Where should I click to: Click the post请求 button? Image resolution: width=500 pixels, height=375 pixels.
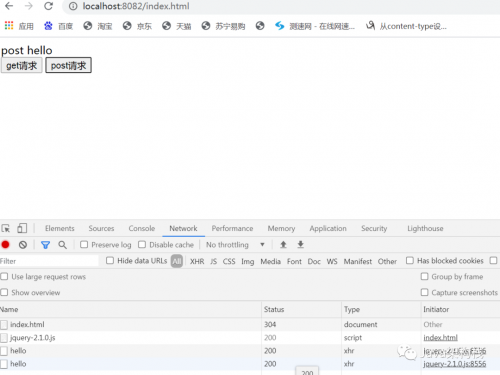(x=68, y=65)
